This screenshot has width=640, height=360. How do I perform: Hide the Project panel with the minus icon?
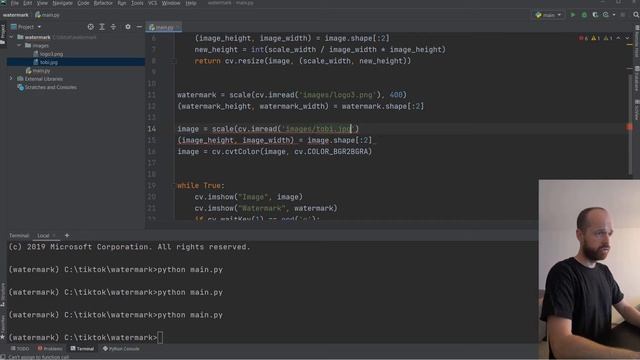tap(139, 27)
